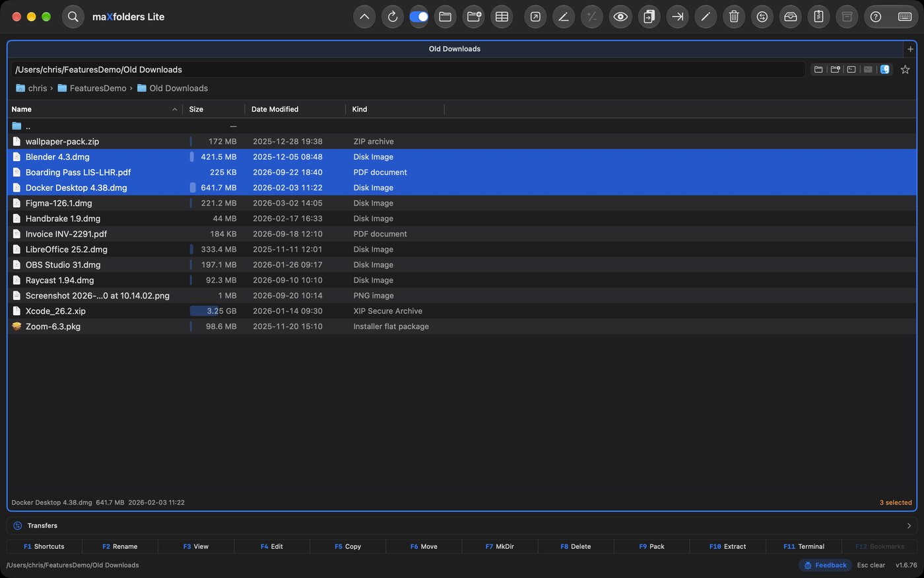Select the Screenshot 2026 png file
924x578 pixels.
pos(462,295)
